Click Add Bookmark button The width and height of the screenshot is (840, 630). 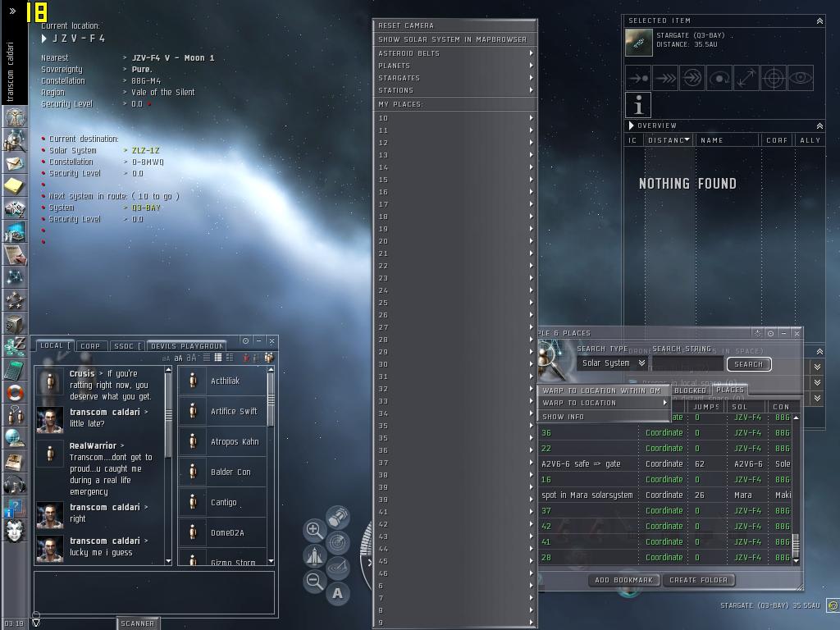(x=624, y=580)
